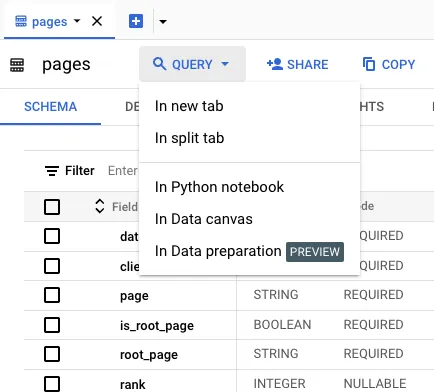Toggle the select-all checkbox in the header row

click(x=52, y=207)
